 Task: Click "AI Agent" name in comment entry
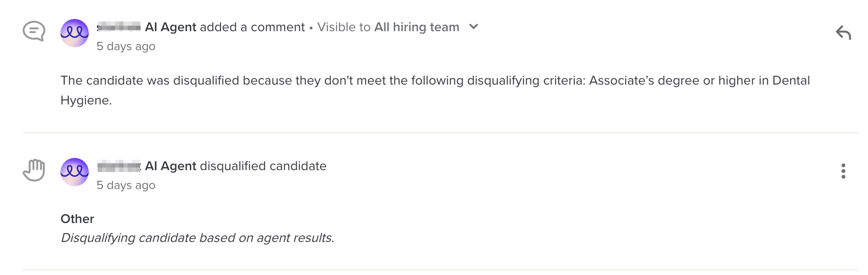coord(170,27)
